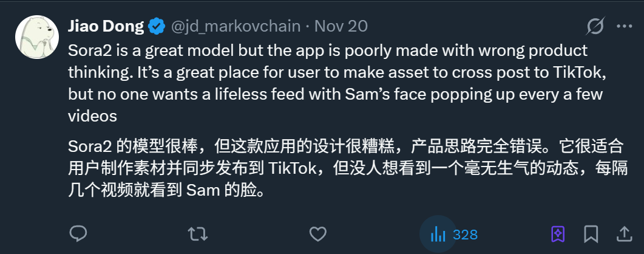Click the retweet arrows icon
This screenshot has height=254, width=644.
(197, 234)
